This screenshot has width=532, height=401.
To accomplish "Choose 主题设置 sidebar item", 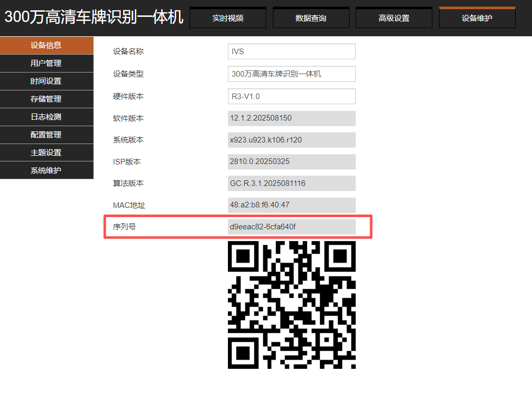I will pos(47,153).
